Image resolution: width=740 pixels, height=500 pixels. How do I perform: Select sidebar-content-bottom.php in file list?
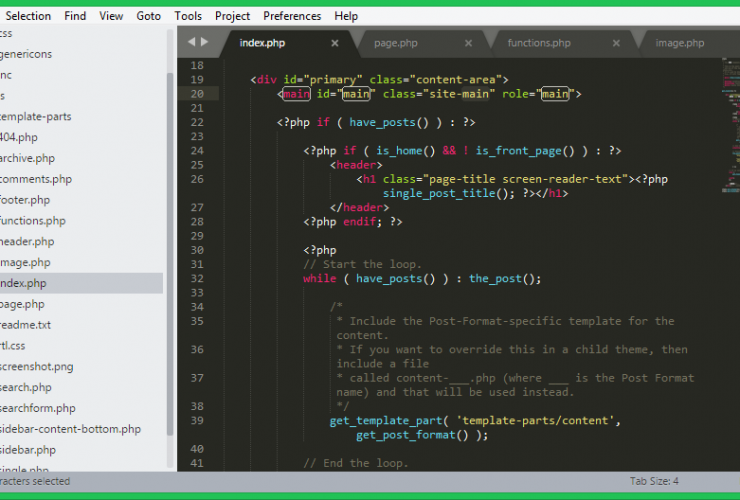[x=70, y=429]
